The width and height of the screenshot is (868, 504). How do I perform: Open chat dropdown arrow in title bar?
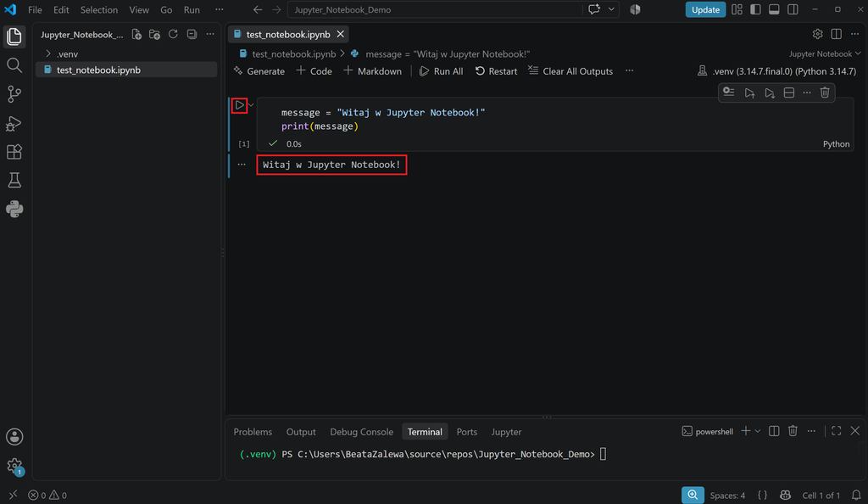[x=611, y=9]
